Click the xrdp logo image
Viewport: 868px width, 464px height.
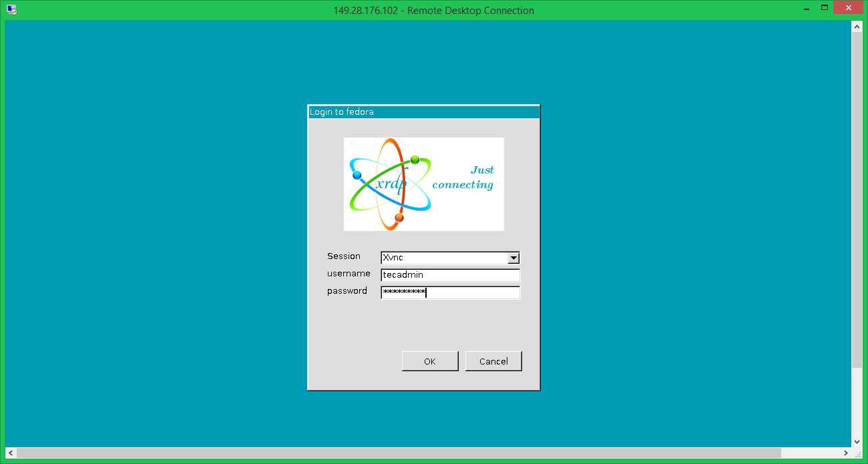424,184
